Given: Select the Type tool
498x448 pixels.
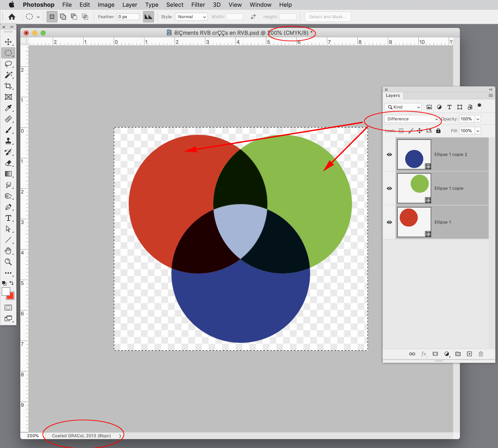Looking at the screenshot, I should coord(9,218).
